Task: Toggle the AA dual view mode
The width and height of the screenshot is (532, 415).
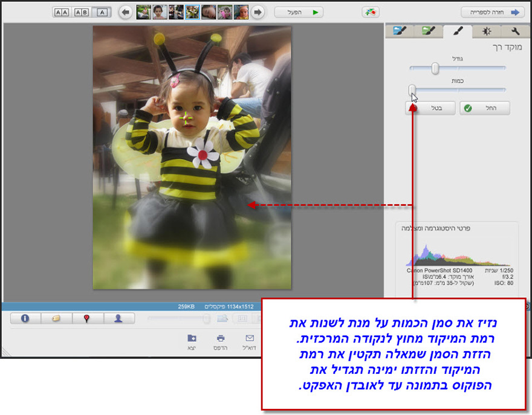Action: tap(62, 11)
